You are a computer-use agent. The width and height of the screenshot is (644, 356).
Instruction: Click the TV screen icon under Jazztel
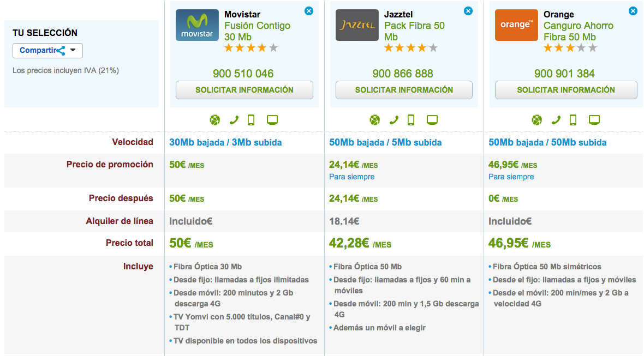tap(432, 120)
